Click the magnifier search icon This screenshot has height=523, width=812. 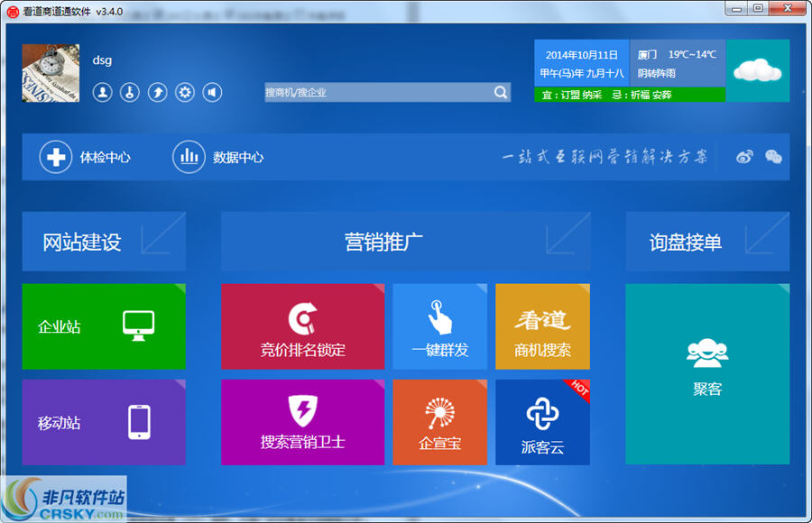click(x=500, y=92)
